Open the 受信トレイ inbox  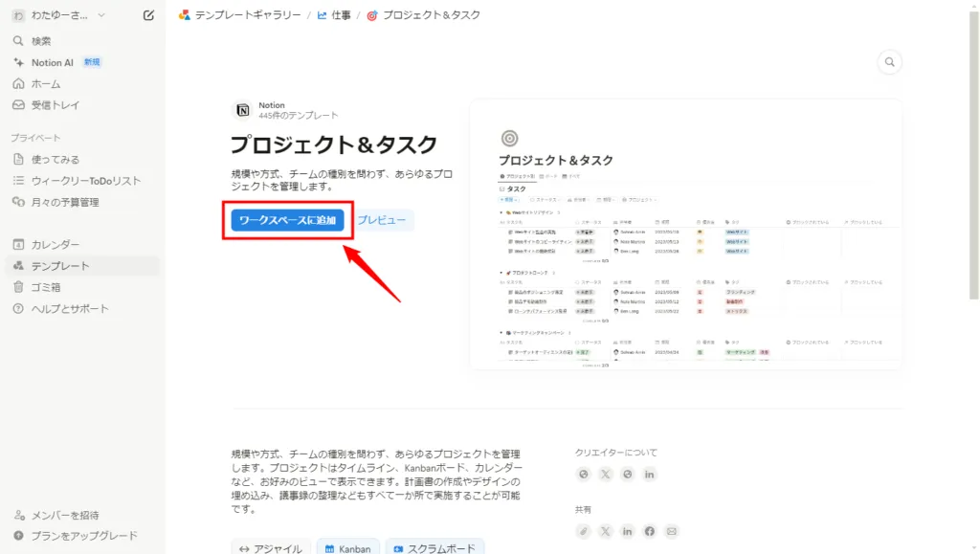tap(82, 105)
